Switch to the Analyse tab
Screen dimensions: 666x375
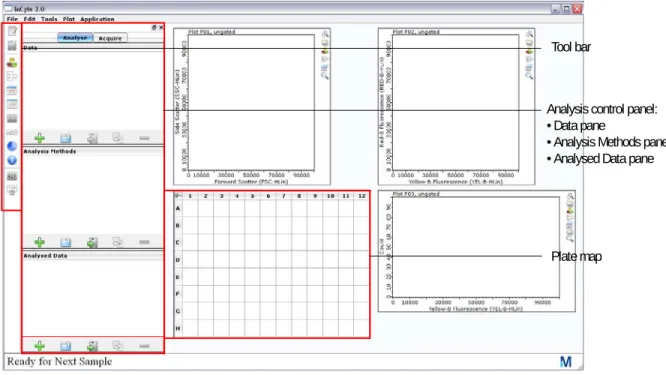coord(75,38)
